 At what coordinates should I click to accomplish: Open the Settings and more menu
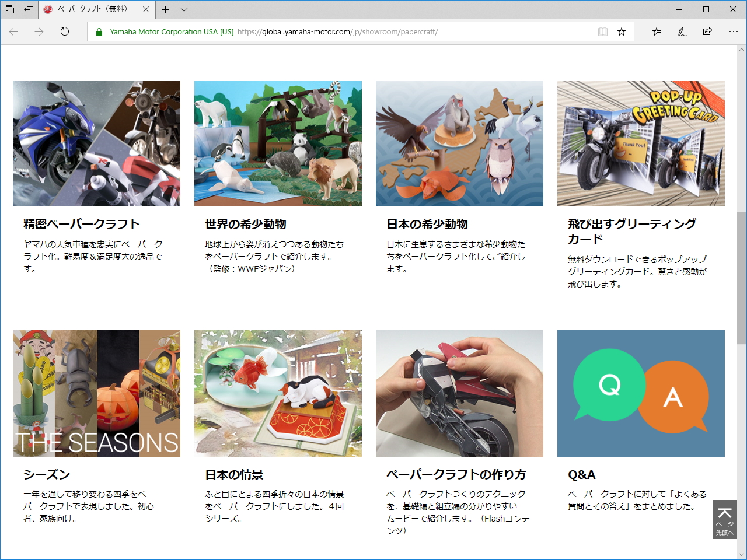734,32
